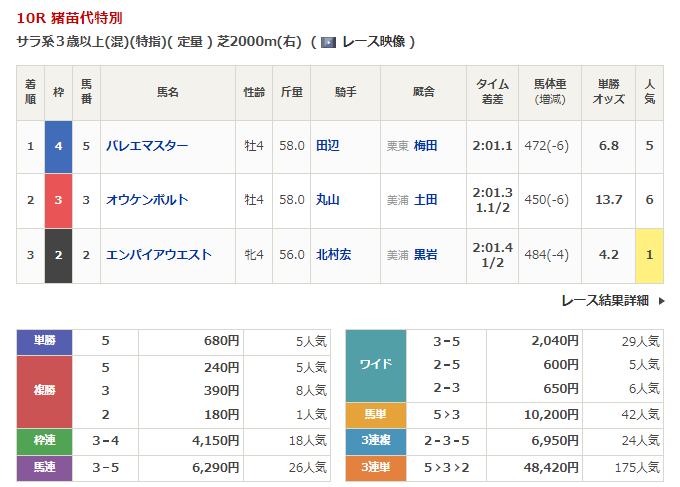
Task: Click trainer name 土田
Action: 426,200
